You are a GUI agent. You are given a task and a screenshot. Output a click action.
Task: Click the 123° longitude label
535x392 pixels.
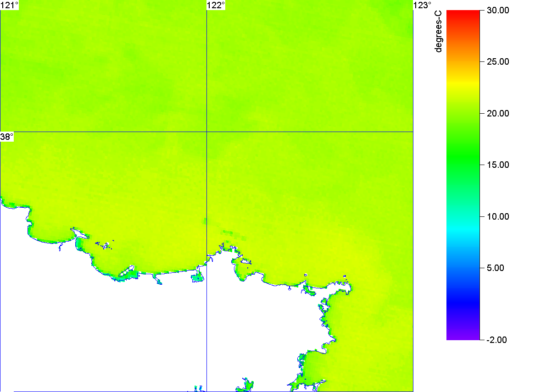(x=423, y=5)
